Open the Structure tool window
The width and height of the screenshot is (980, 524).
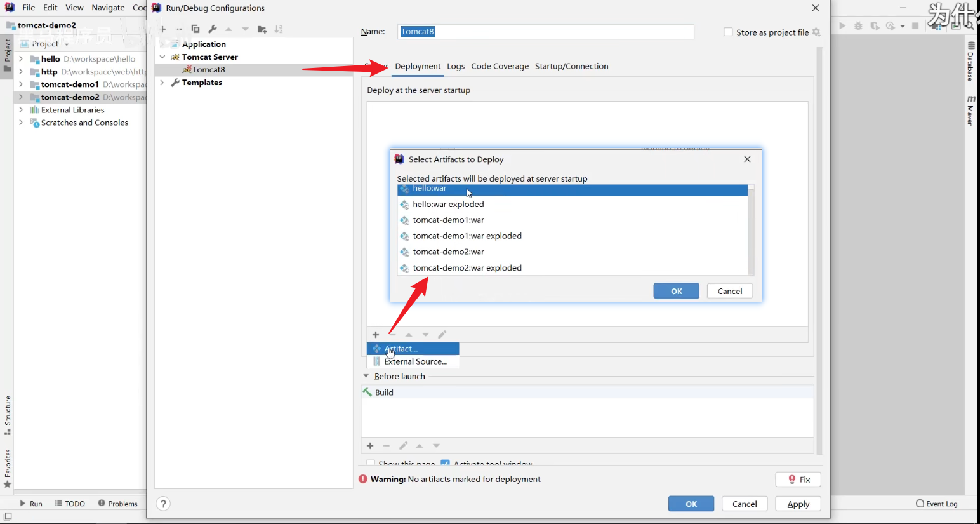[8, 415]
